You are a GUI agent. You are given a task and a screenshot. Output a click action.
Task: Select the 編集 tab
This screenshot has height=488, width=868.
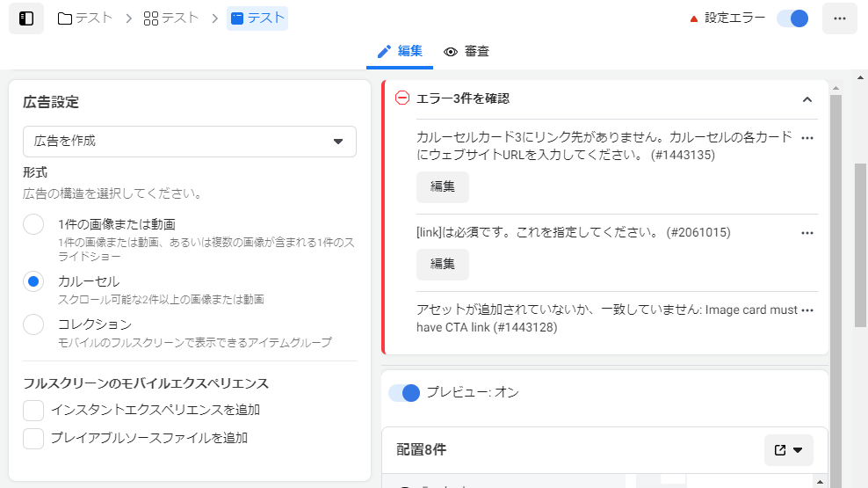pyautogui.click(x=400, y=52)
